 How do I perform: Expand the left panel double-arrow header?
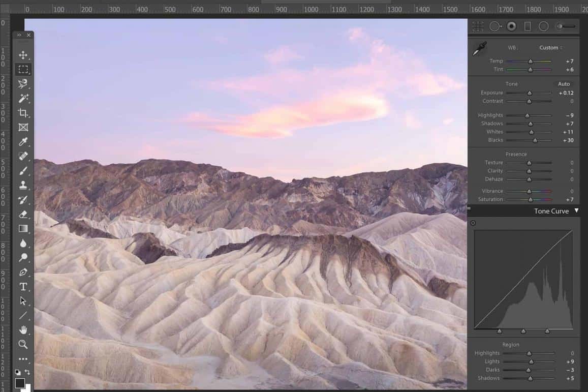[x=19, y=35]
